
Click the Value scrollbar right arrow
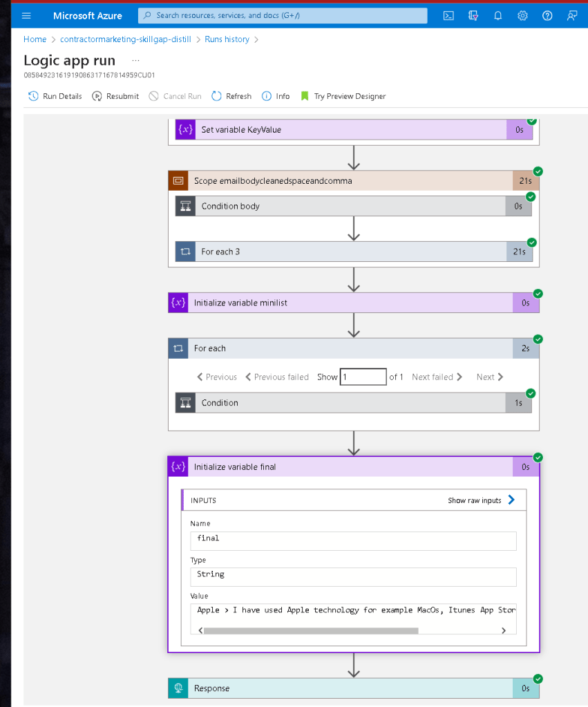click(x=504, y=631)
